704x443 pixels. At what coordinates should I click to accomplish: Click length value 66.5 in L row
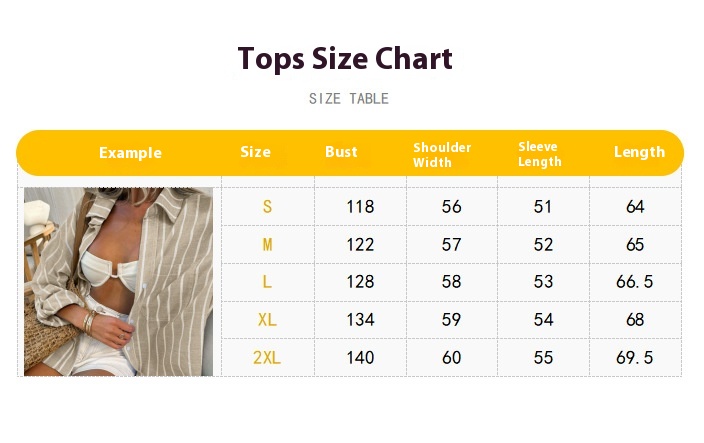pyautogui.click(x=634, y=282)
